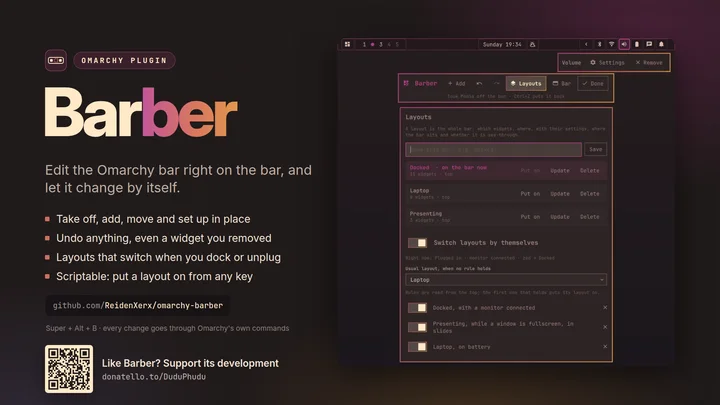Viewport: 720px width, 405px height.
Task: Open the donatello.to/DuduPhudu link
Action: coord(154,377)
